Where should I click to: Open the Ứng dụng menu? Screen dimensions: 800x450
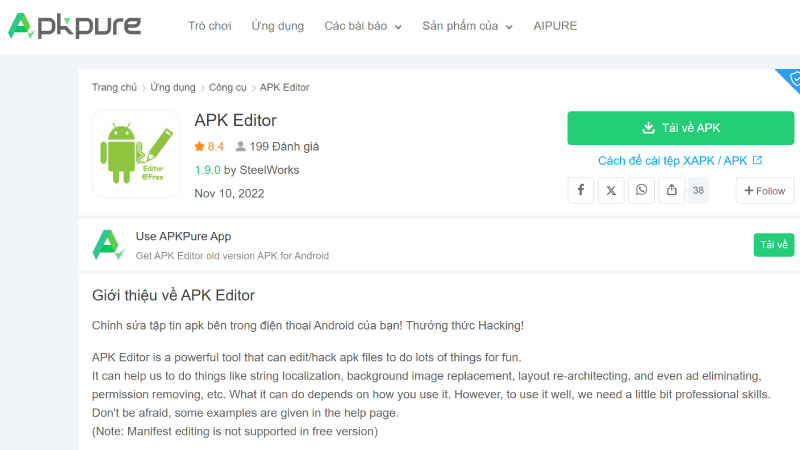point(278,26)
